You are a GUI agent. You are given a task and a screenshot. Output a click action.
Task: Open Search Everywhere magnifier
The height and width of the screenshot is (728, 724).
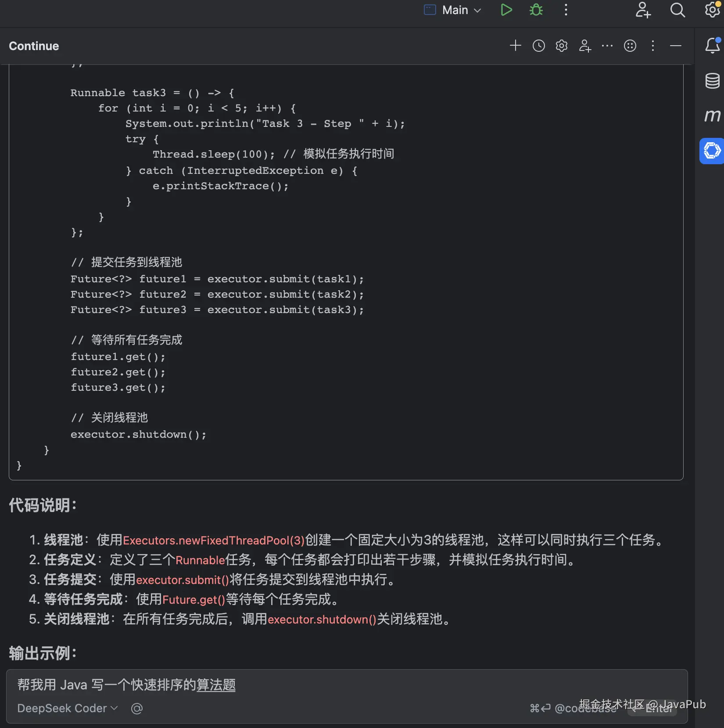click(x=677, y=10)
